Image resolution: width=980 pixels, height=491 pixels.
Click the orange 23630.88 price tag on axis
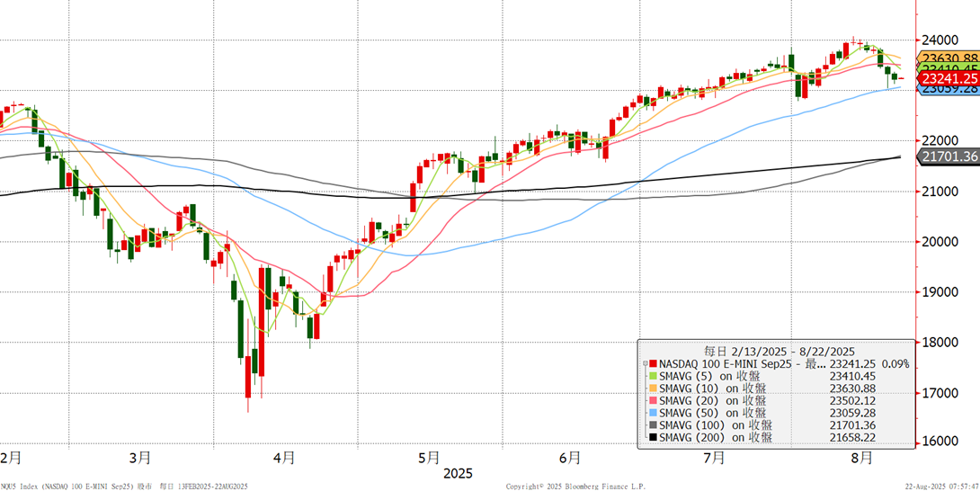[949, 58]
